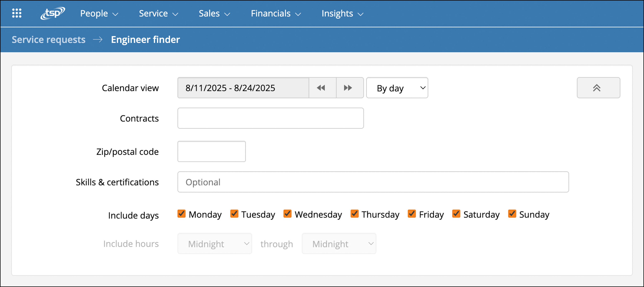Navigate to Service requests breadcrumb link
The height and width of the screenshot is (287, 644).
[x=49, y=40]
